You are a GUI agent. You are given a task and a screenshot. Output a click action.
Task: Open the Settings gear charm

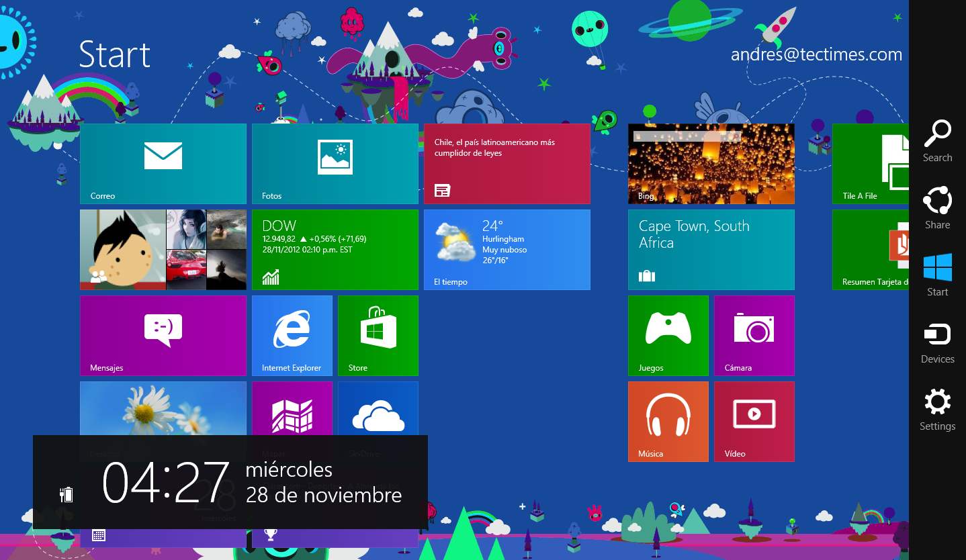pyautogui.click(x=937, y=410)
